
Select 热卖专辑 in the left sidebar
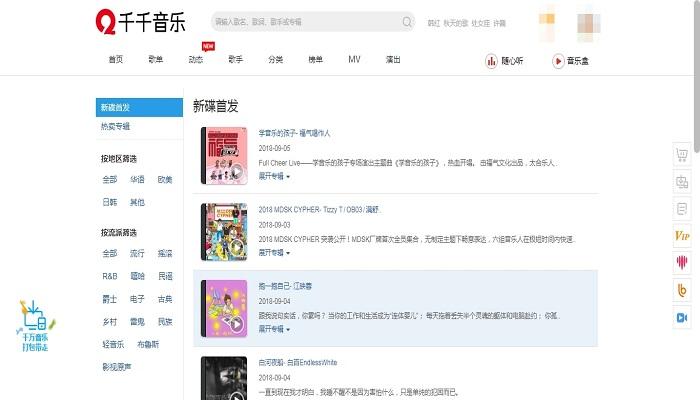[115, 126]
